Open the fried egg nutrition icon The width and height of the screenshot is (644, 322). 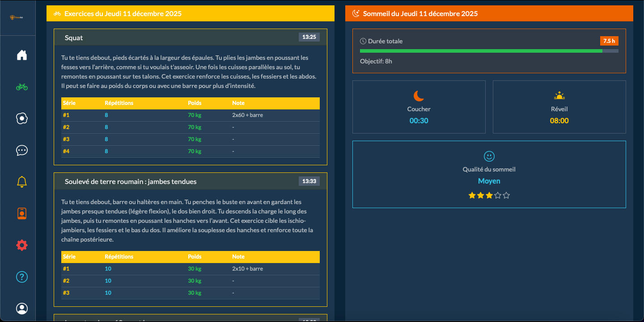[21, 118]
